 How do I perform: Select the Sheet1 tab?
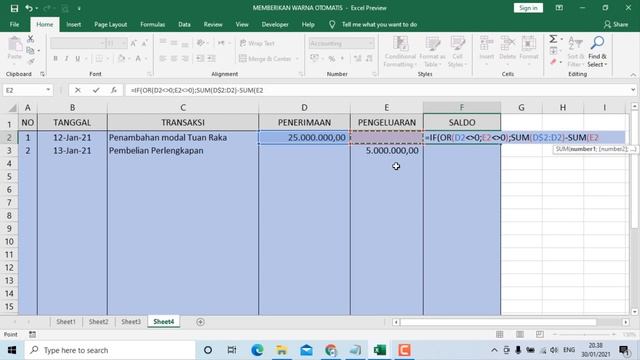[66, 322]
